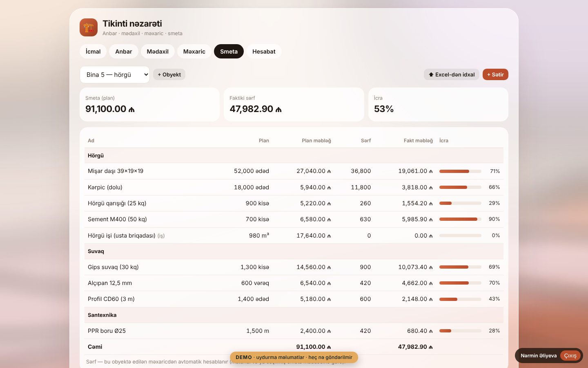Click plan amount 27,040.00 for Mişar daşı
Image resolution: width=588 pixels, height=368 pixels.
pyautogui.click(x=314, y=171)
